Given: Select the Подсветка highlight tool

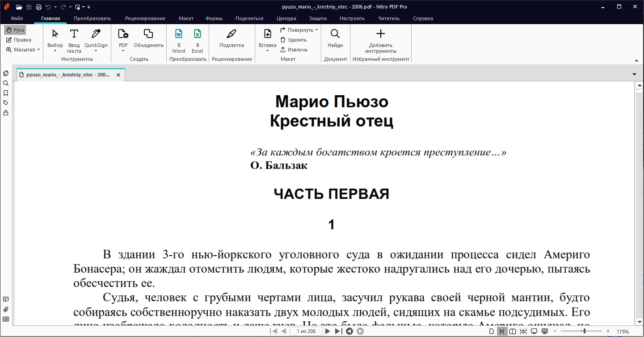Looking at the screenshot, I should pos(232,38).
